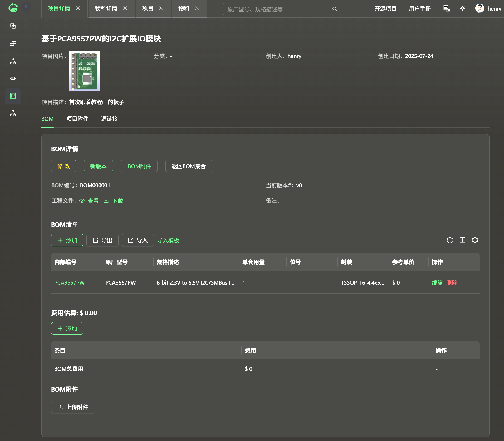Click the search magnifier icon
This screenshot has width=504, height=441.
pos(335,9)
